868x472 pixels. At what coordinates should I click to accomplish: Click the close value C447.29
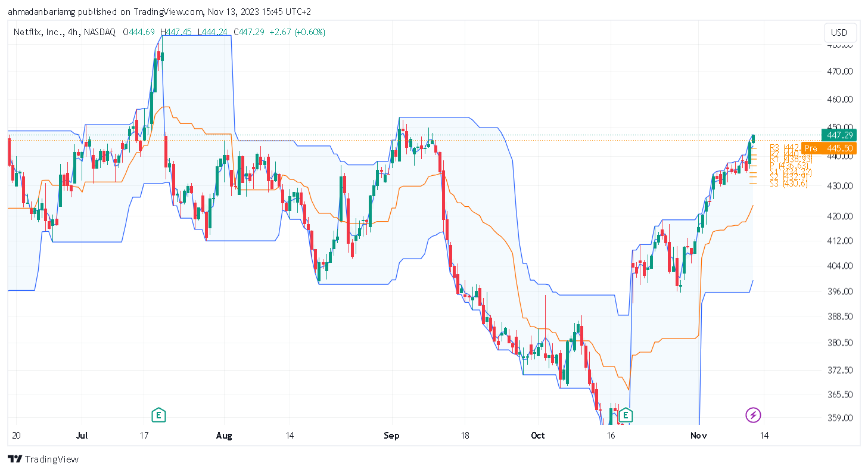pos(249,32)
